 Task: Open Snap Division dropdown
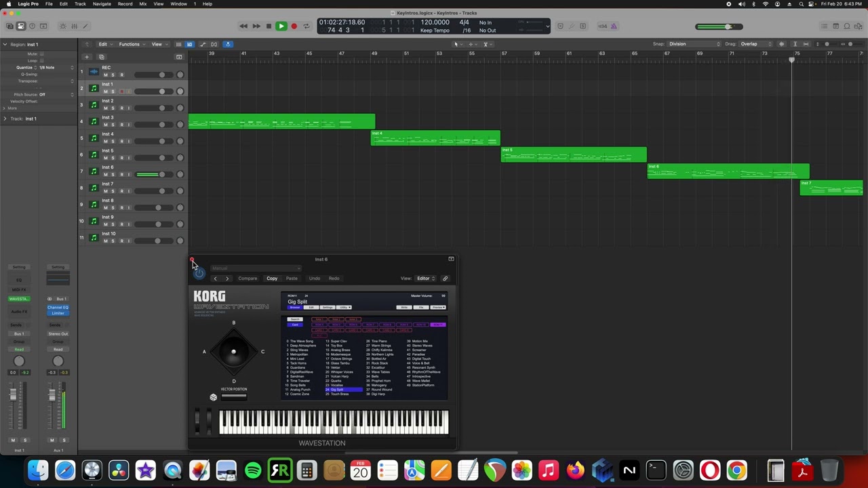[x=694, y=44]
